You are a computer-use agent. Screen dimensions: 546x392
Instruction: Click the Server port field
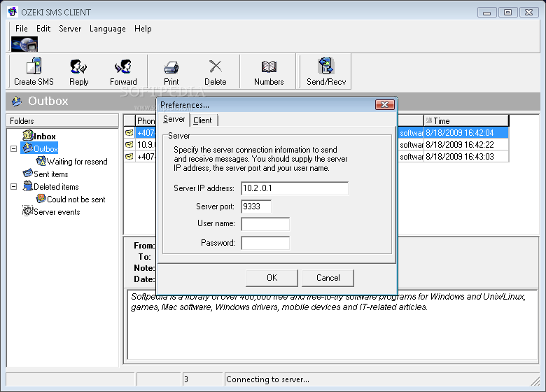(256, 206)
